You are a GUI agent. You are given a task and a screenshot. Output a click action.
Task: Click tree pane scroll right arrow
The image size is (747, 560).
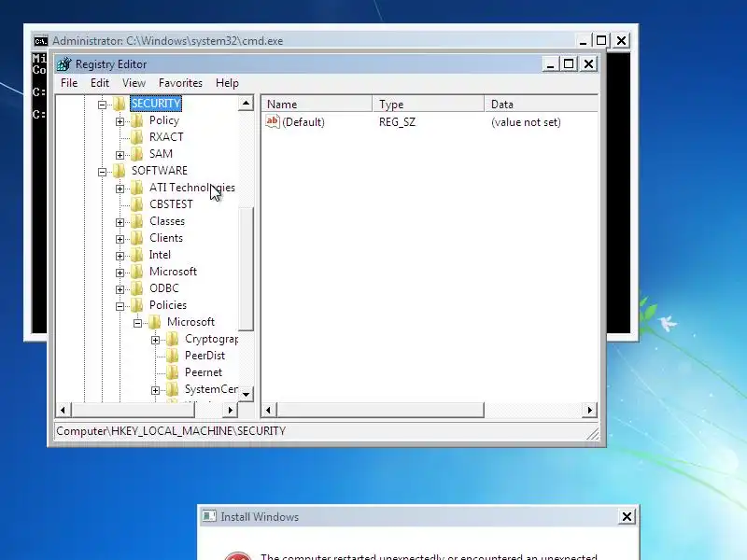230,410
